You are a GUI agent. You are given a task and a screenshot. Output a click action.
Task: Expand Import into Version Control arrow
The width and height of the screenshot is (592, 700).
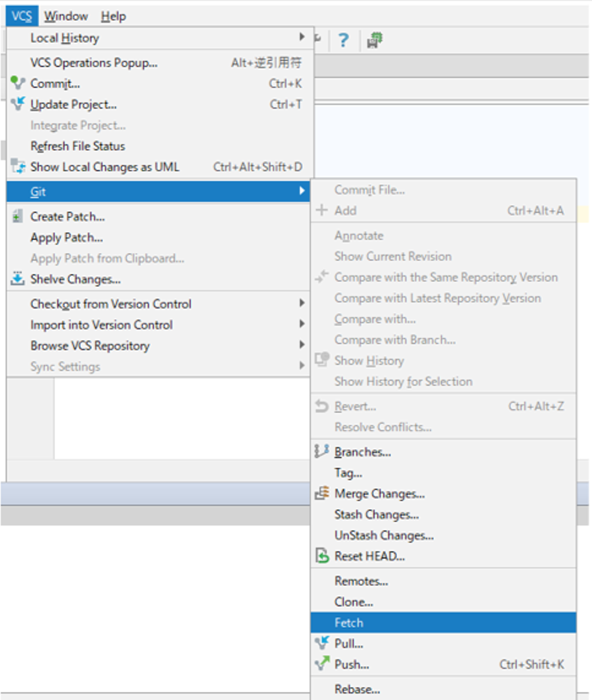click(302, 324)
